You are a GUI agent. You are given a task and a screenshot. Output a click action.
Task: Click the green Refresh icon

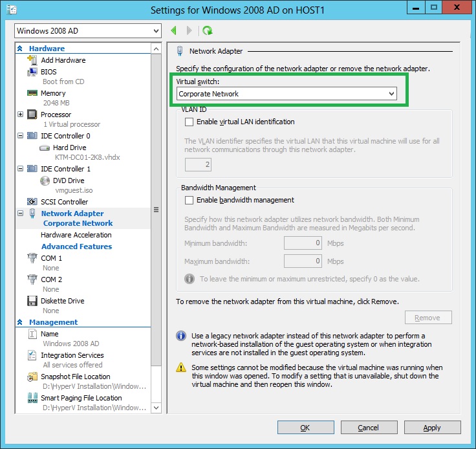(208, 30)
